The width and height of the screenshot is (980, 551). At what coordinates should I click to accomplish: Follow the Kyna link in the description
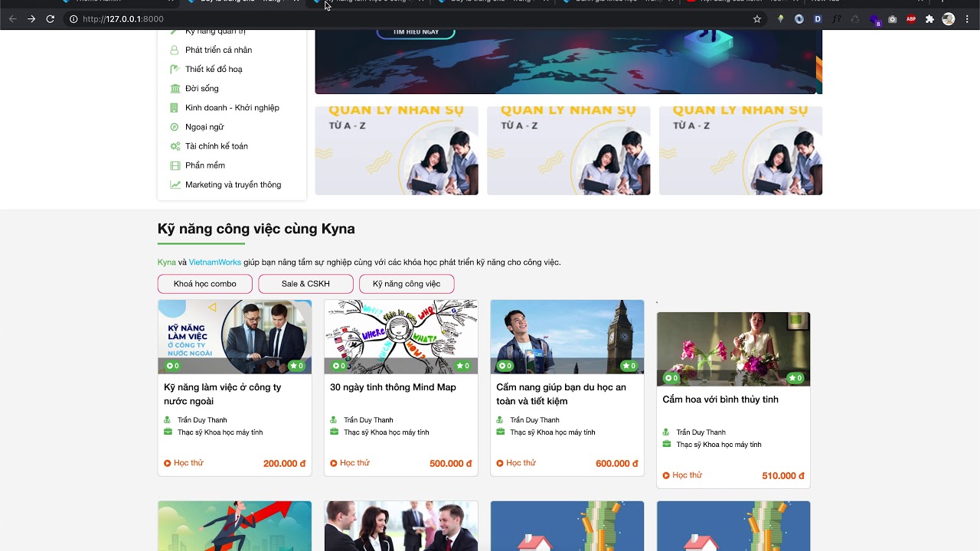pos(166,262)
